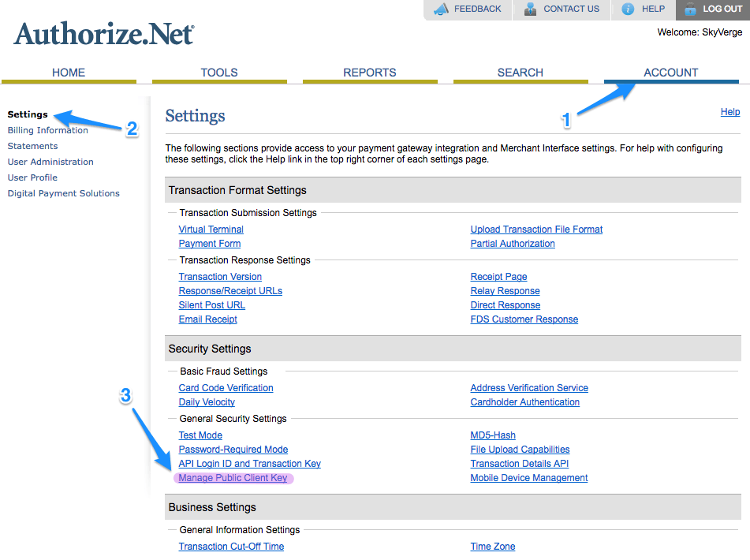The image size is (750, 560).
Task: Open the Email Receipt link
Action: (x=207, y=319)
